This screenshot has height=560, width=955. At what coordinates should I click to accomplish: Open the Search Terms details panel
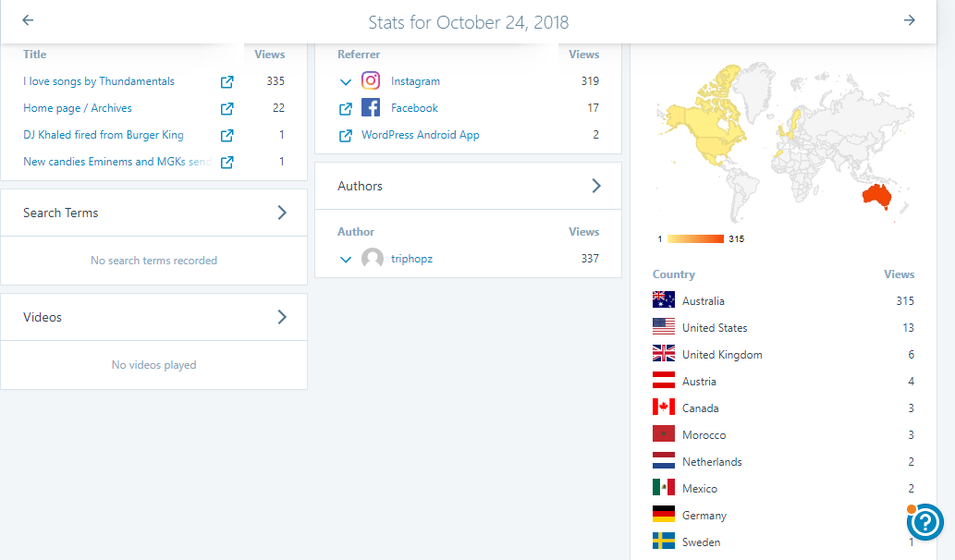coord(282,213)
